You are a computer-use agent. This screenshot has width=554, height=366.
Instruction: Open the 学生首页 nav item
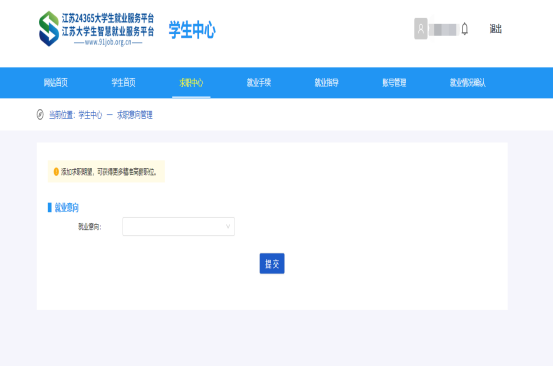tap(123, 83)
